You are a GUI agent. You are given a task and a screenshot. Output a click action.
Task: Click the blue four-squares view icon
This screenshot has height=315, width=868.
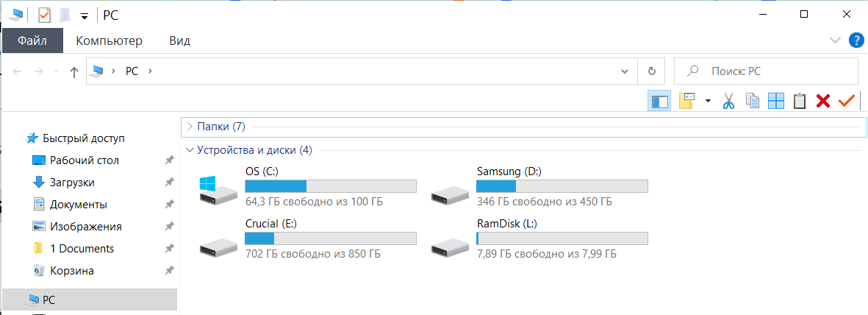point(776,101)
